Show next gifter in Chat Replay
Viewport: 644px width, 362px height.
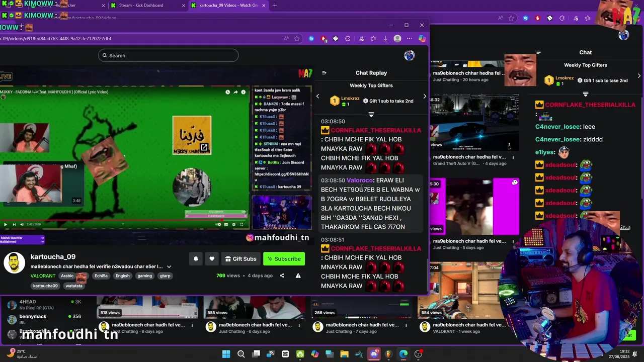point(425,96)
